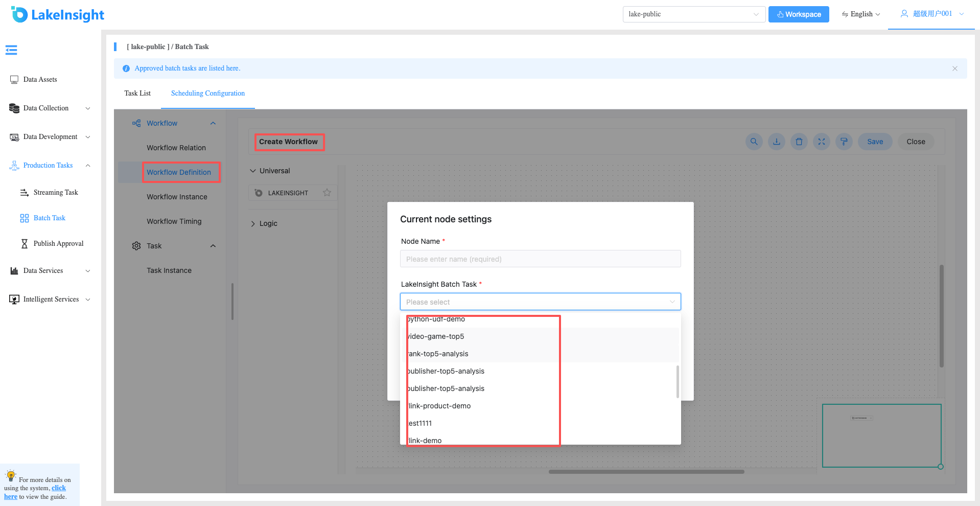Click the Save button
The width and height of the screenshot is (980, 506).
click(875, 142)
